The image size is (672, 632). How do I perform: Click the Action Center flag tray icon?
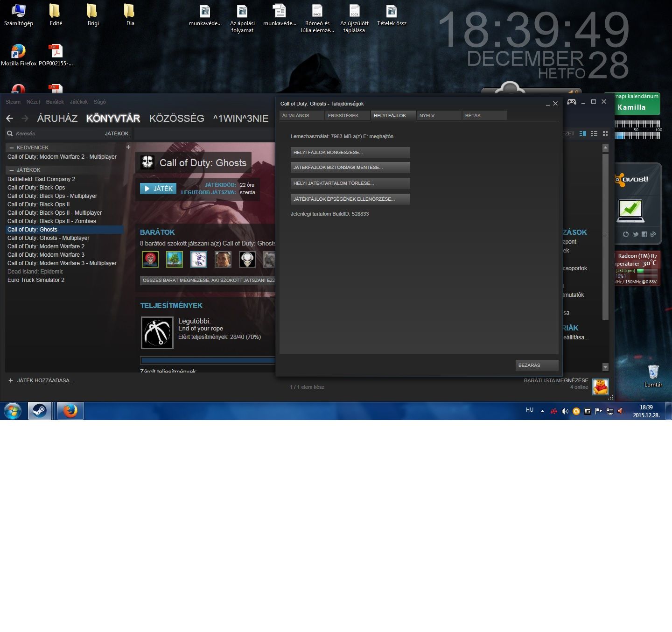(599, 411)
